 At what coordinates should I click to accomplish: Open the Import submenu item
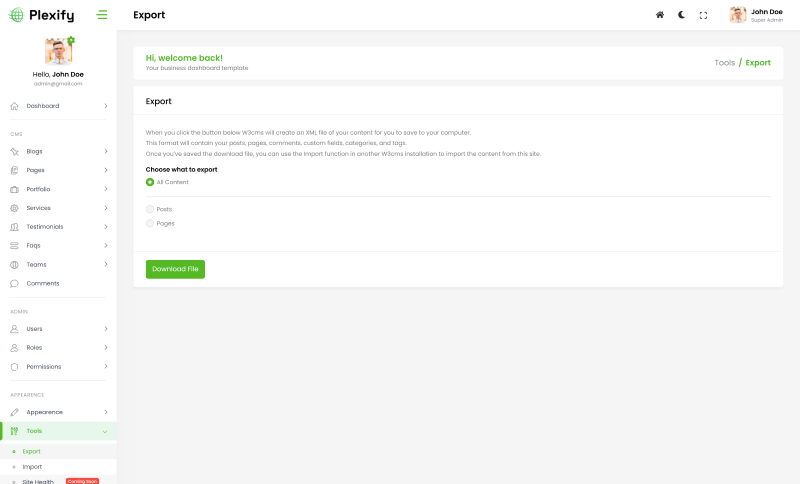click(32, 467)
